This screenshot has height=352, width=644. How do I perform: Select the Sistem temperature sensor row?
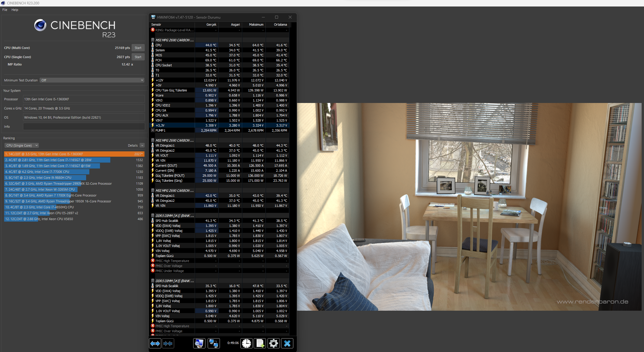click(x=220, y=50)
